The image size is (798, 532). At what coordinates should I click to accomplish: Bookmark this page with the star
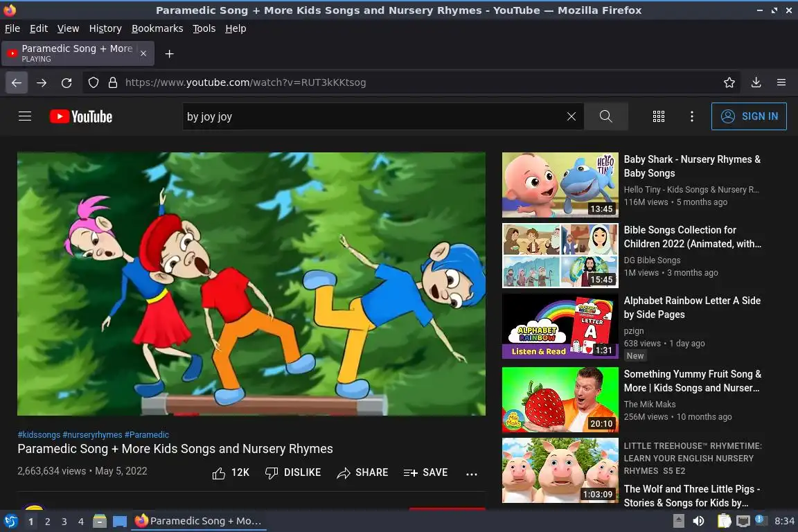pyautogui.click(x=729, y=82)
